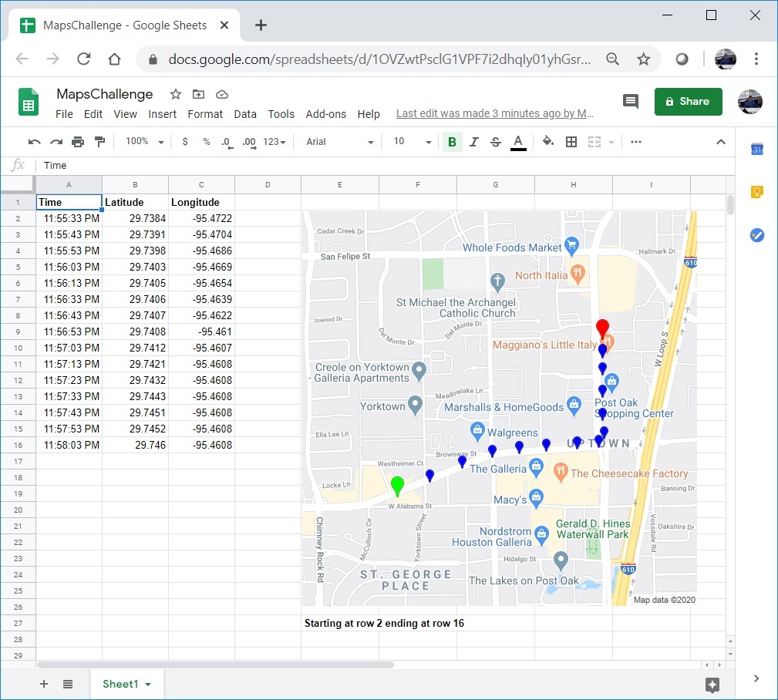Click the green Share button

click(x=688, y=102)
